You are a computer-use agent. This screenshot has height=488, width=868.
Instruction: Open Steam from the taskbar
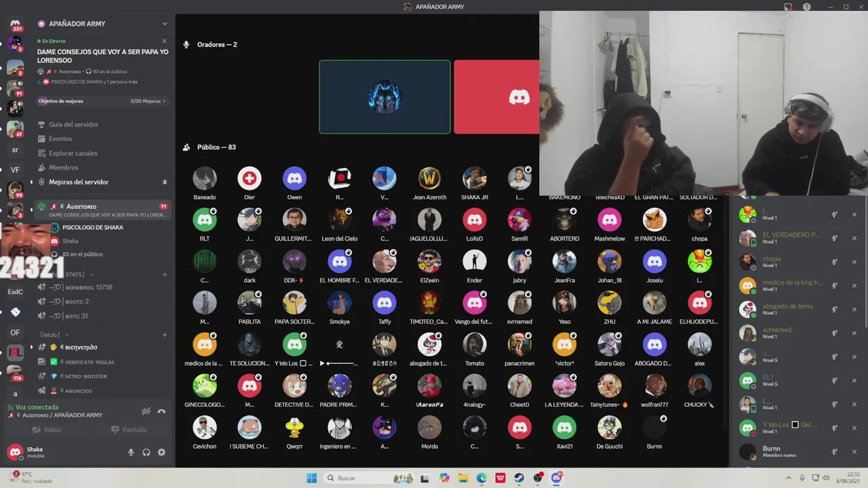pos(519,478)
